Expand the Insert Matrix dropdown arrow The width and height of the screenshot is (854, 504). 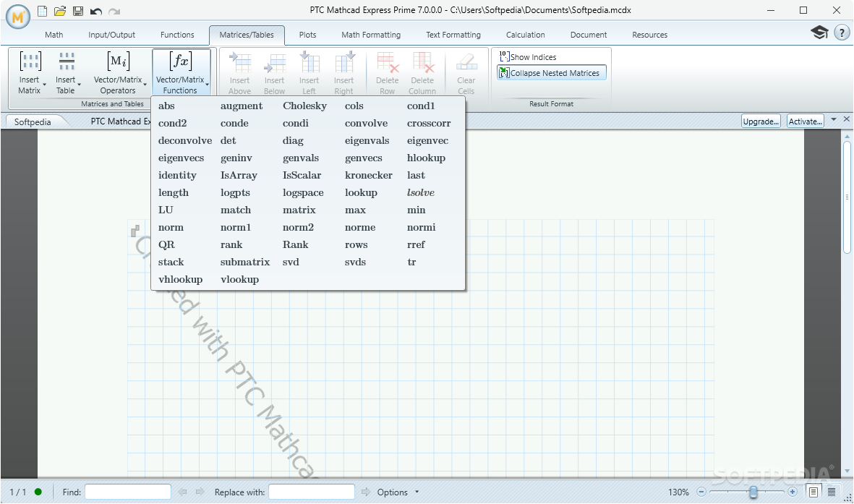coord(45,85)
